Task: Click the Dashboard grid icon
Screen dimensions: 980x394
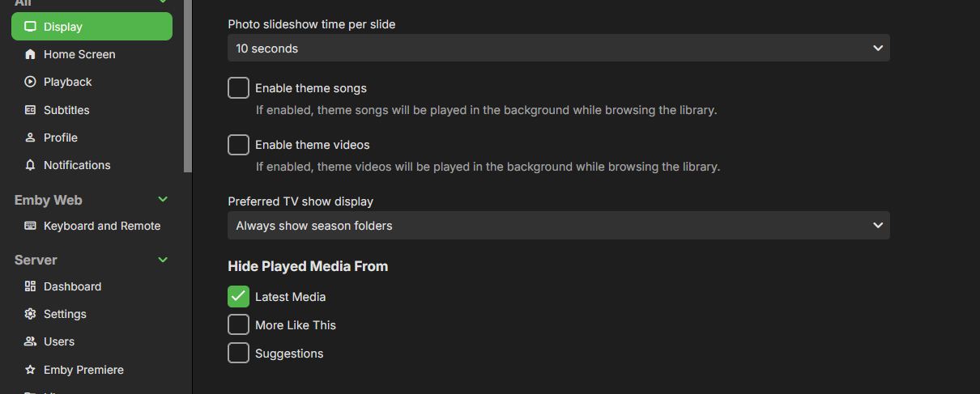Action: point(31,286)
